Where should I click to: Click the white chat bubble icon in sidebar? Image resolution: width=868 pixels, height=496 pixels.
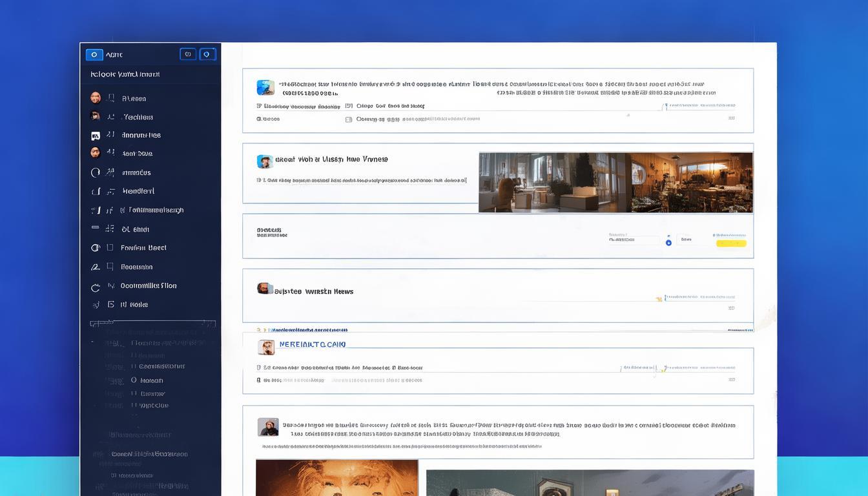pos(96,136)
